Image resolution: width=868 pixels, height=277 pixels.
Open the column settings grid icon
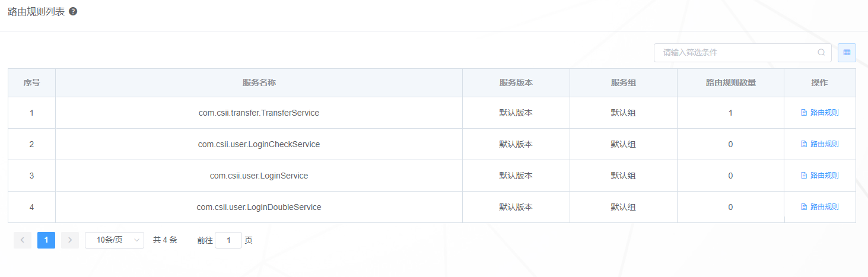(847, 52)
